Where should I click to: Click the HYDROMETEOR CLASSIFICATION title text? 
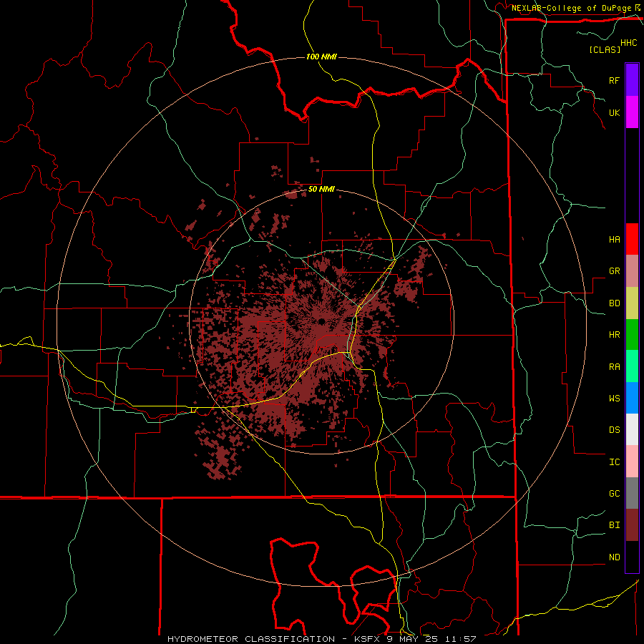[251, 639]
